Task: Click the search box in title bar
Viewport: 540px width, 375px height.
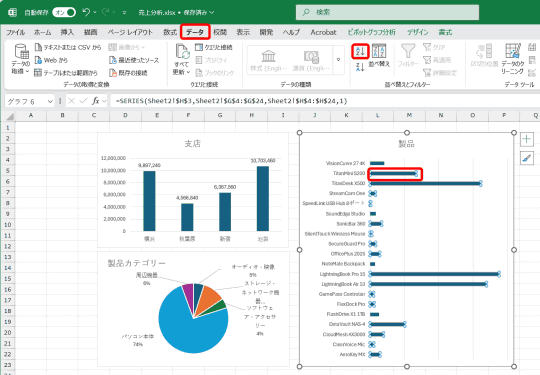Action: coord(387,12)
